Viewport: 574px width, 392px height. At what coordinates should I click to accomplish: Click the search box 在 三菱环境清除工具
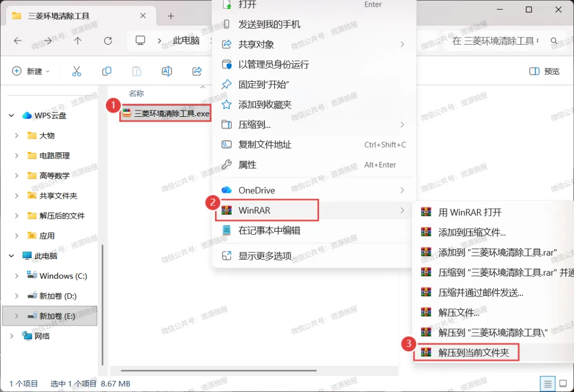click(496, 40)
